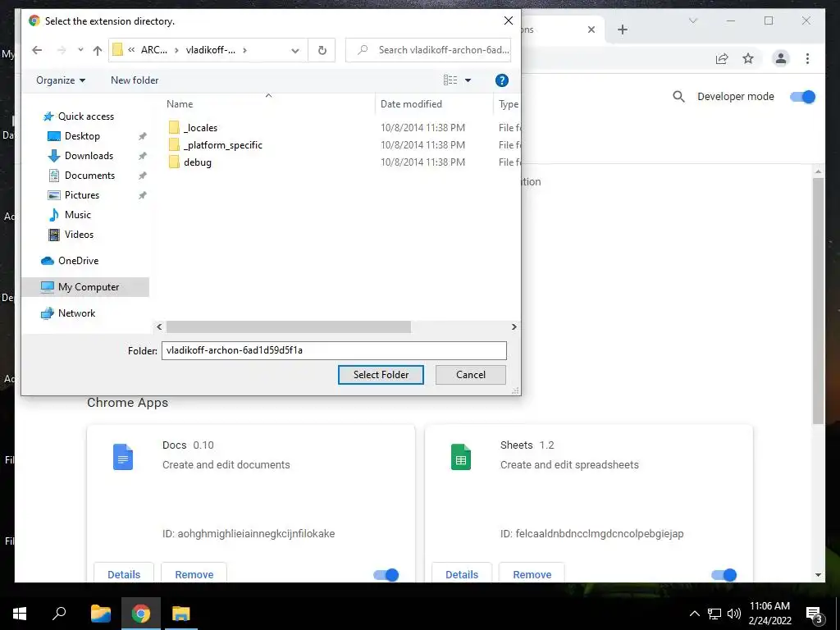Switch to Chrome on taskbar
The height and width of the screenshot is (630, 840).
click(x=141, y=614)
